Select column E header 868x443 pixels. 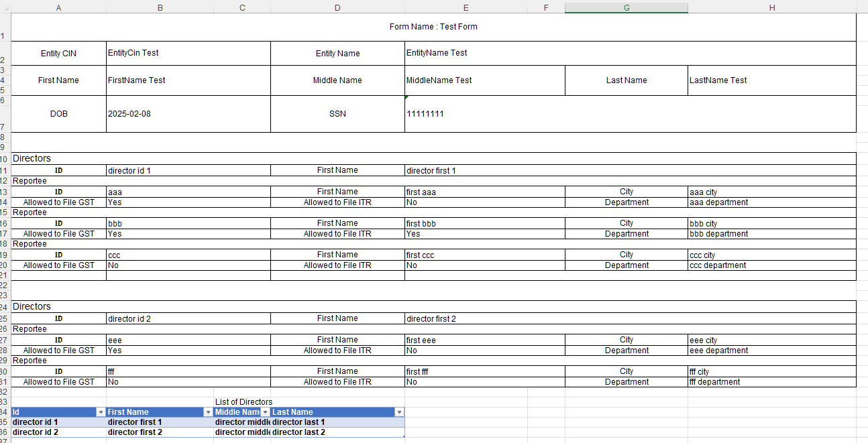[x=466, y=7]
